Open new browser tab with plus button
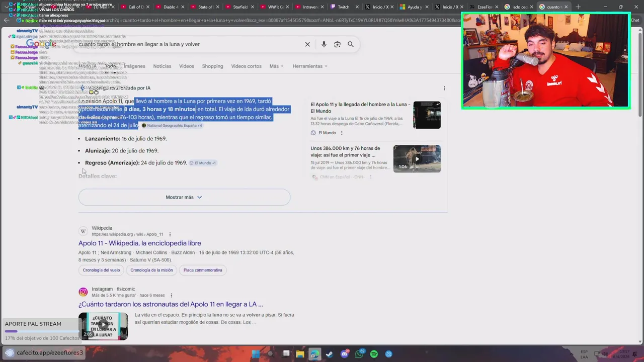The height and width of the screenshot is (362, 644). point(578,7)
